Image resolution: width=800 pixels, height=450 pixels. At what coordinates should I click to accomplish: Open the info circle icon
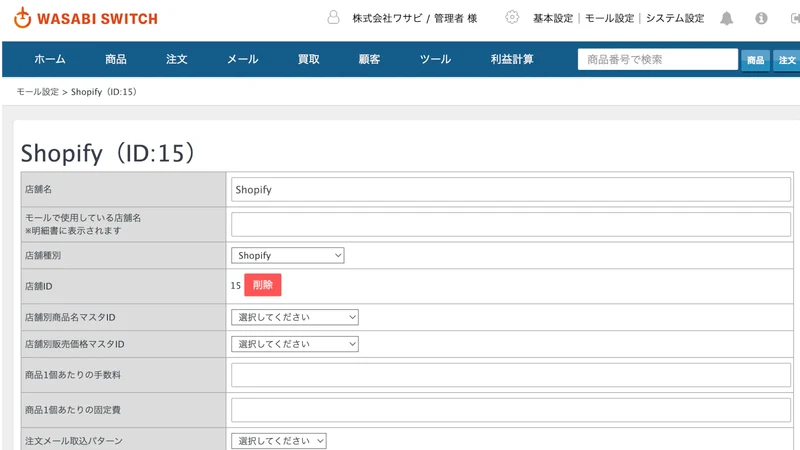(x=761, y=18)
